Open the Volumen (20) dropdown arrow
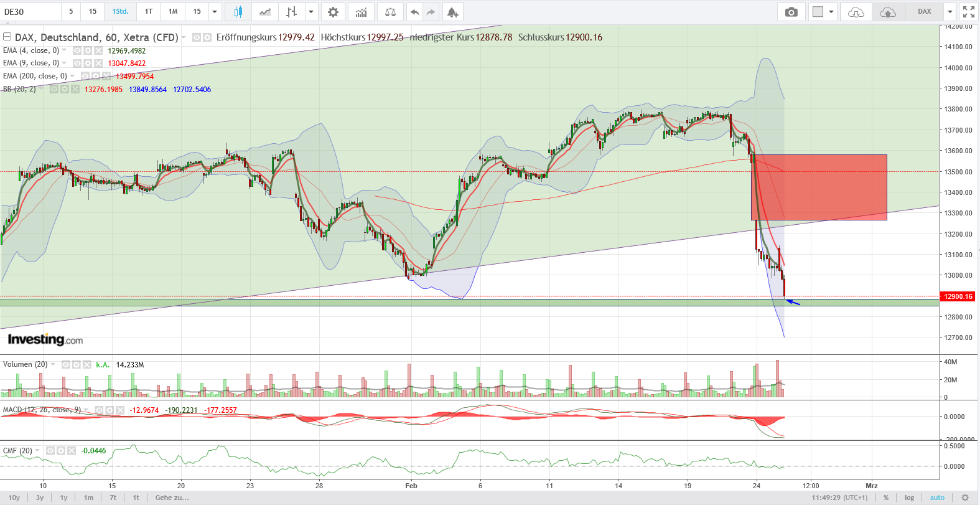This screenshot has height=505, width=980. pyautogui.click(x=53, y=364)
